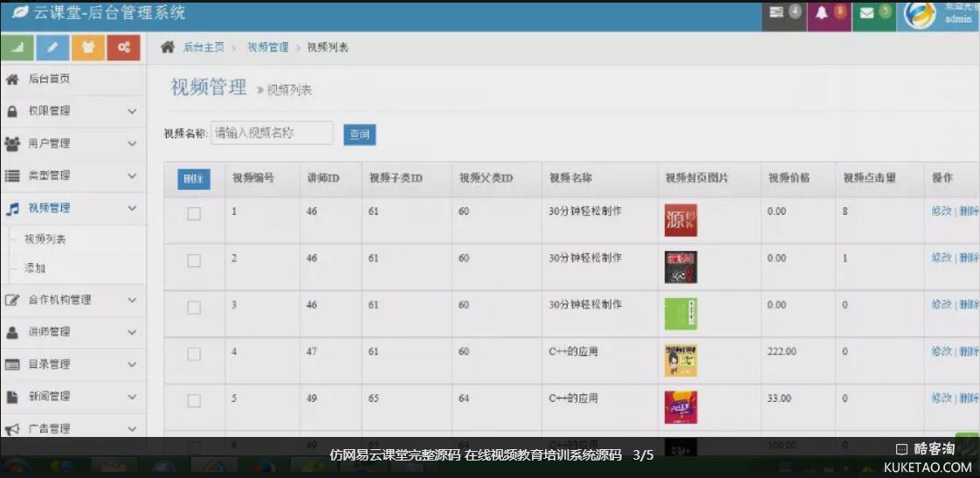Click 修改 link for video row 3
This screenshot has height=478, width=980.
tap(942, 305)
